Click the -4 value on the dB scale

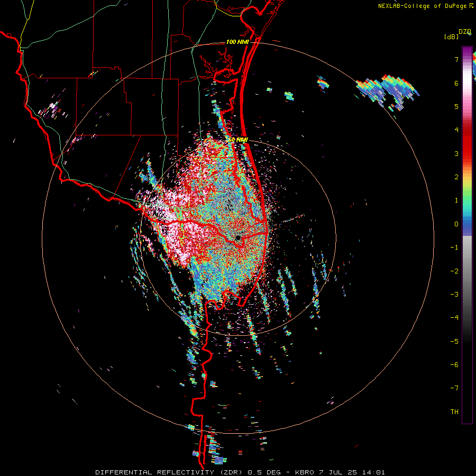tap(454, 318)
